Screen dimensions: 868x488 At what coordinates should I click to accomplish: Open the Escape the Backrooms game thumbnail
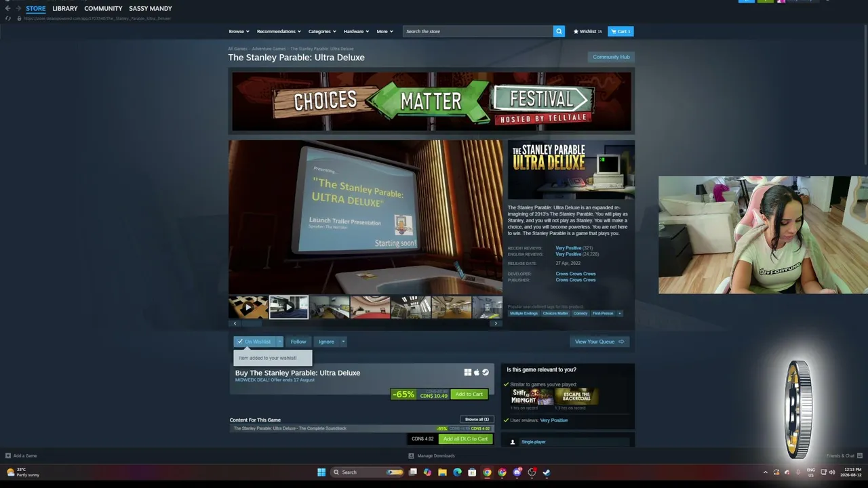(x=576, y=396)
